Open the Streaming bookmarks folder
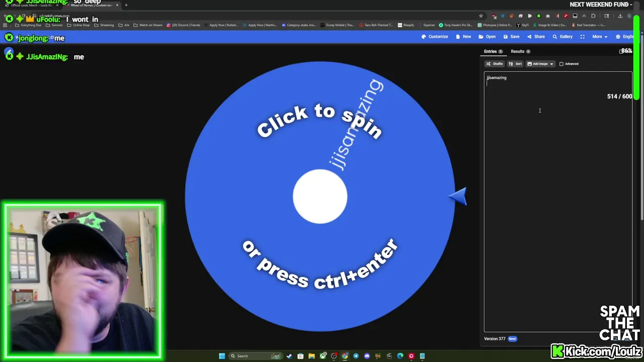Screen dimensions: 644x362 click(x=104, y=25)
